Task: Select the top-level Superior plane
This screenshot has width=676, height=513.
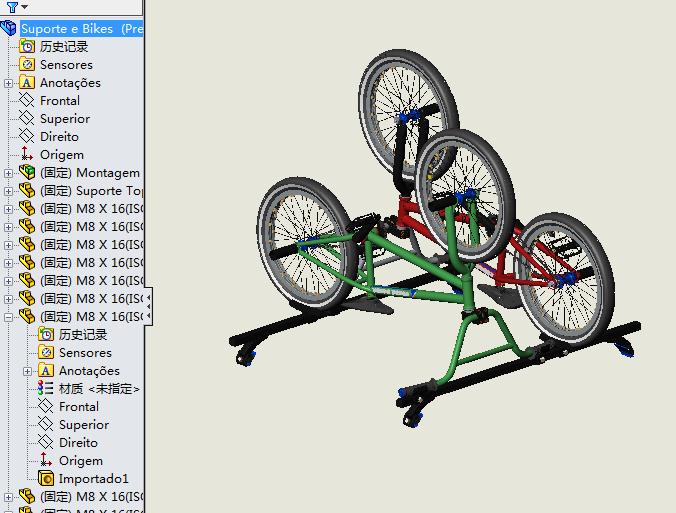Action: coord(64,119)
